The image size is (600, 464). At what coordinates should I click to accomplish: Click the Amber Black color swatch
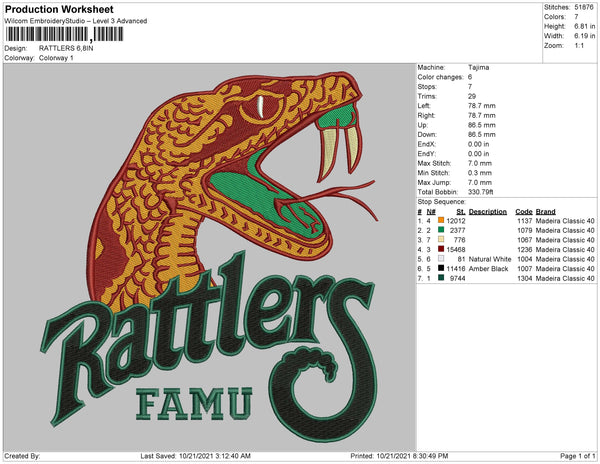click(441, 268)
